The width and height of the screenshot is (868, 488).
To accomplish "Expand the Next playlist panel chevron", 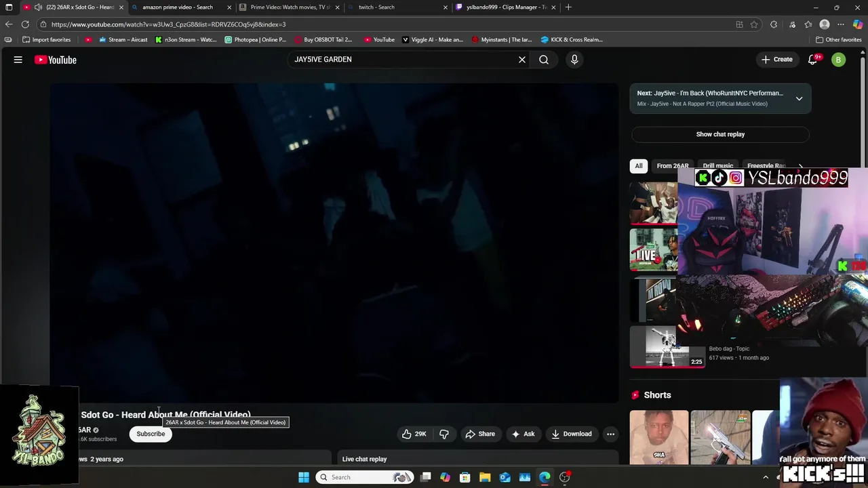I will click(799, 98).
